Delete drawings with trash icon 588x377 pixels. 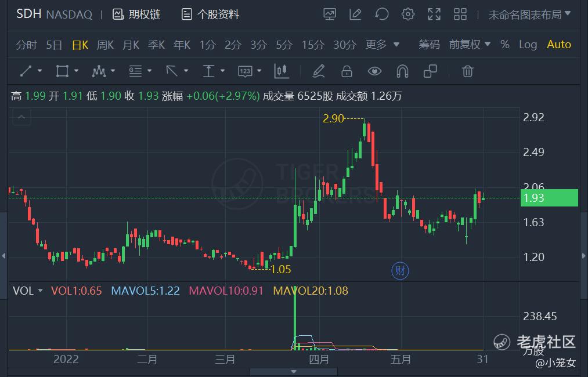(x=467, y=71)
